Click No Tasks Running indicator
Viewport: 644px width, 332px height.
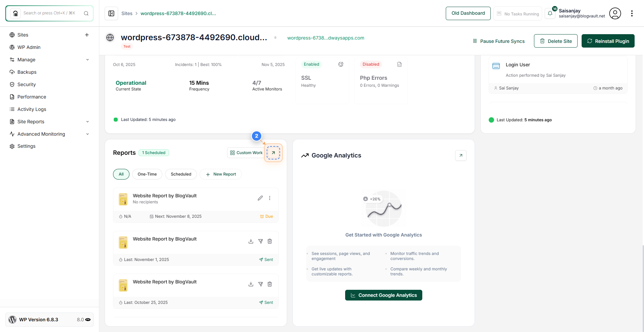point(518,14)
